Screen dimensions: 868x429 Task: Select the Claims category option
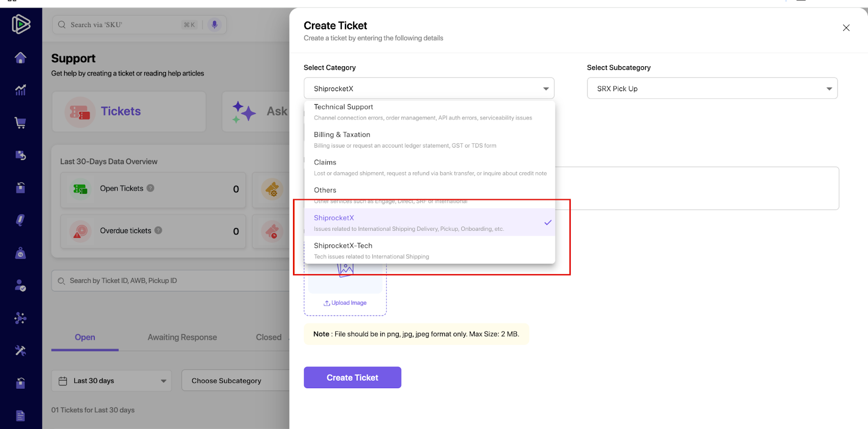coord(430,167)
